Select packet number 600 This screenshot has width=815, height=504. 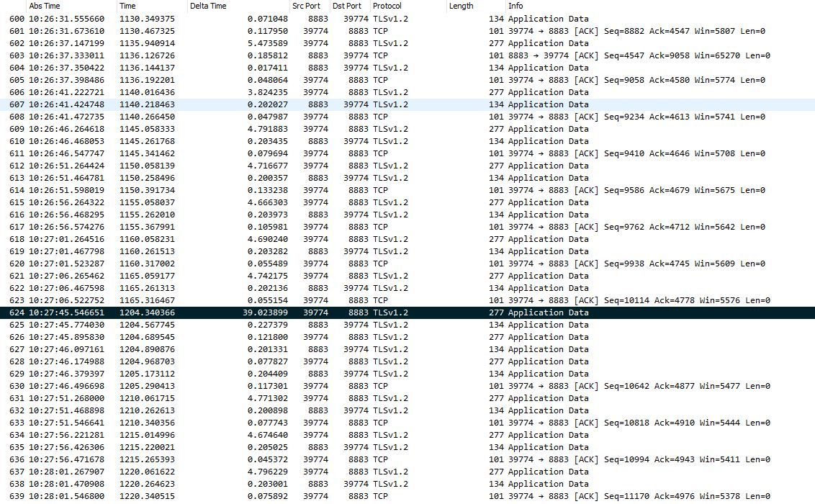407,19
